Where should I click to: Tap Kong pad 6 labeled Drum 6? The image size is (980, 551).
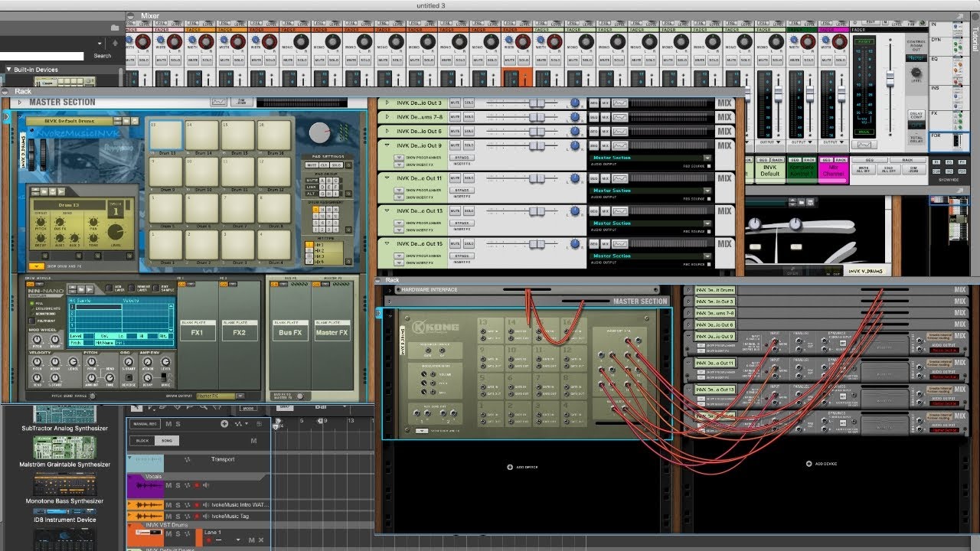[x=202, y=208]
